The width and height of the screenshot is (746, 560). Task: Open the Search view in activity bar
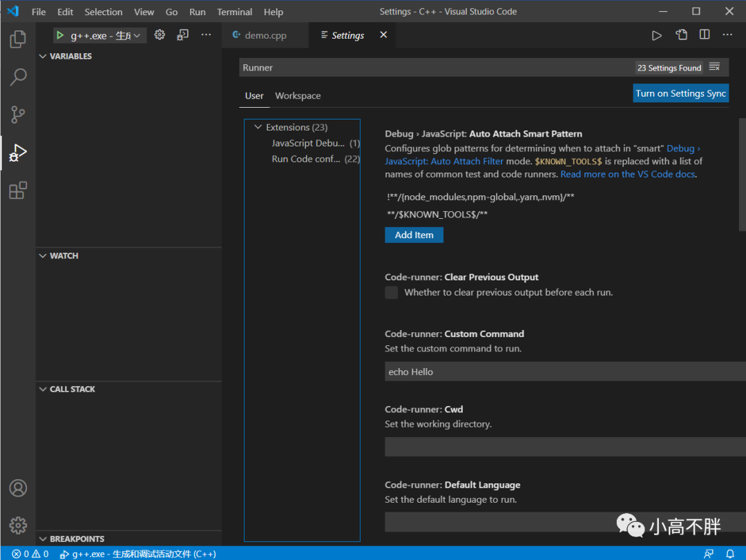[x=18, y=77]
